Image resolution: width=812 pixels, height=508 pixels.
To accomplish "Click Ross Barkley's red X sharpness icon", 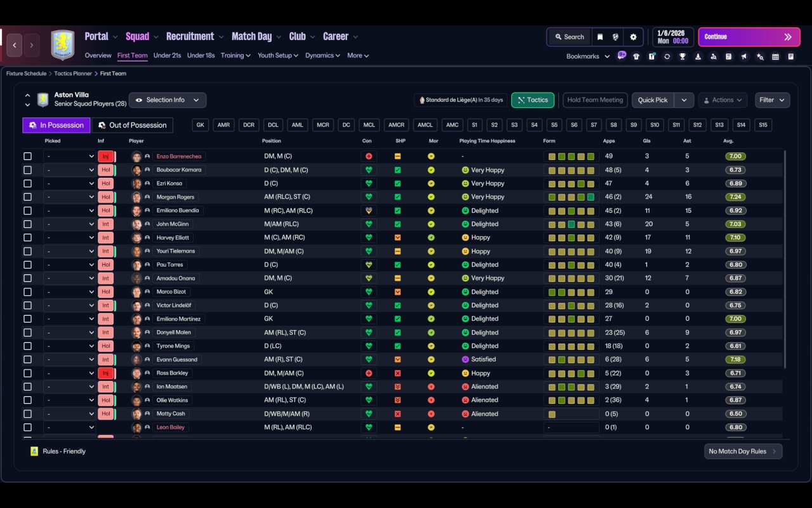I will click(x=398, y=373).
